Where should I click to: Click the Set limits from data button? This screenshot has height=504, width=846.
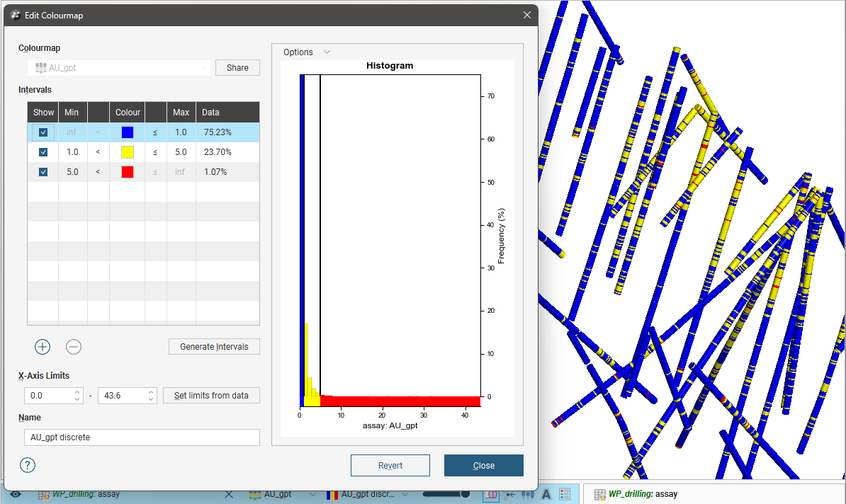(x=211, y=396)
